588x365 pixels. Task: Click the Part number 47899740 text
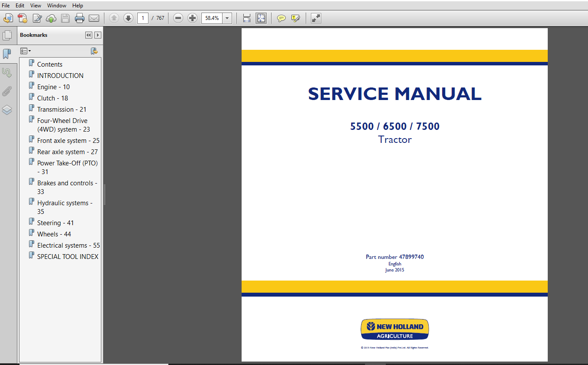394,257
